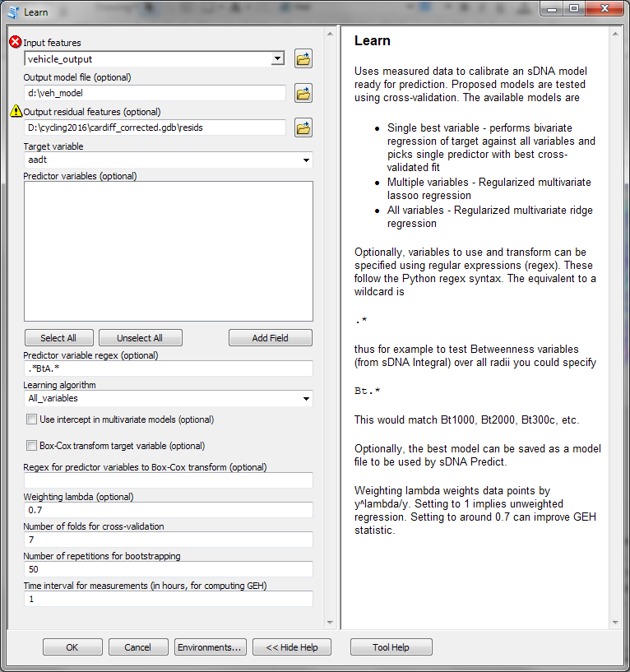The height and width of the screenshot is (672, 630).
Task: Open the Input features dropdown for vehicle_output
Action: (x=278, y=58)
